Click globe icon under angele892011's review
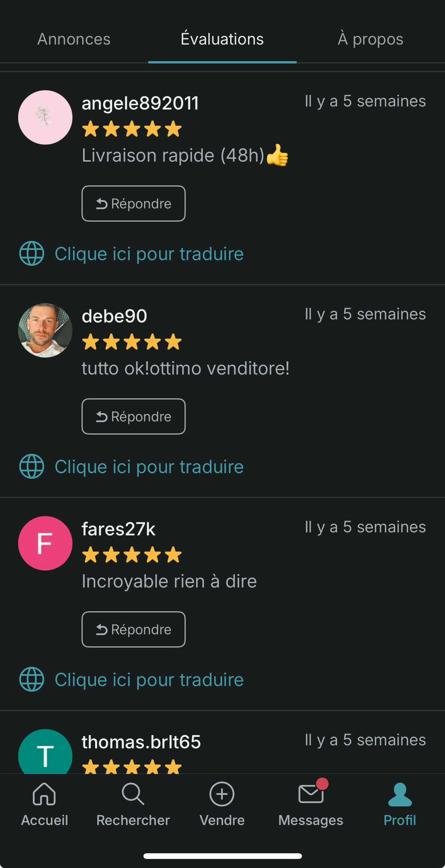 point(32,253)
